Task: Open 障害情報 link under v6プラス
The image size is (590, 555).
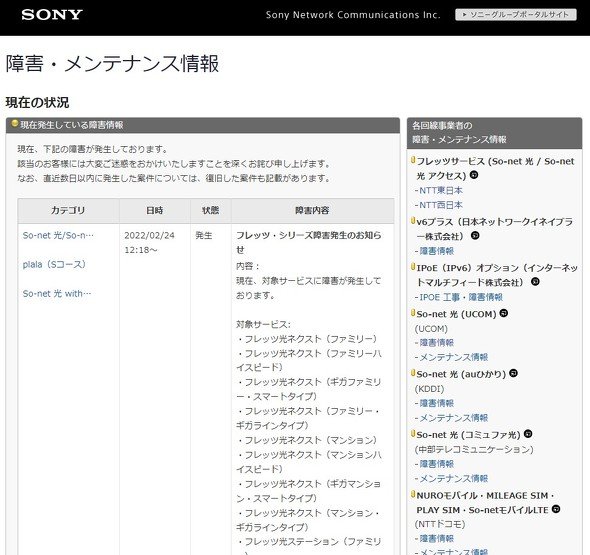Action: pos(436,251)
